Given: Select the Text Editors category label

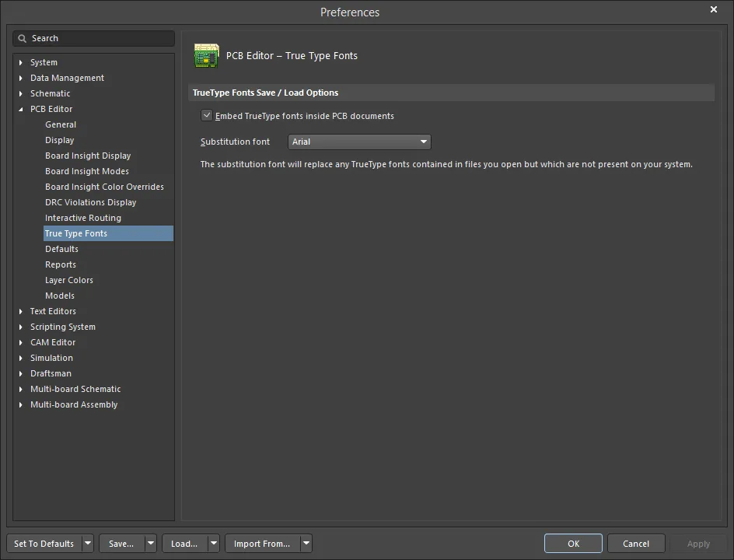Looking at the screenshot, I should [53, 311].
